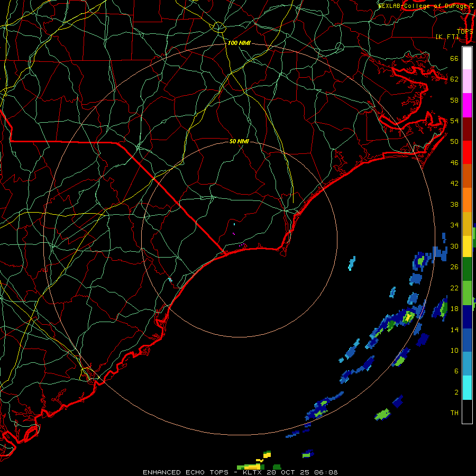The image size is (476, 476).
Task: Click the dark orange 46 kft legend swatch
Action: [467, 176]
